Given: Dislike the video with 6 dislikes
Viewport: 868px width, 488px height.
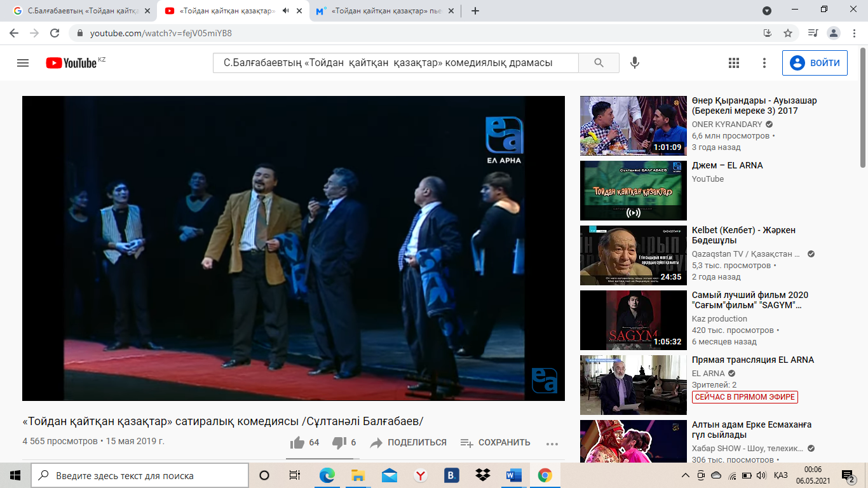Looking at the screenshot, I should tap(344, 443).
